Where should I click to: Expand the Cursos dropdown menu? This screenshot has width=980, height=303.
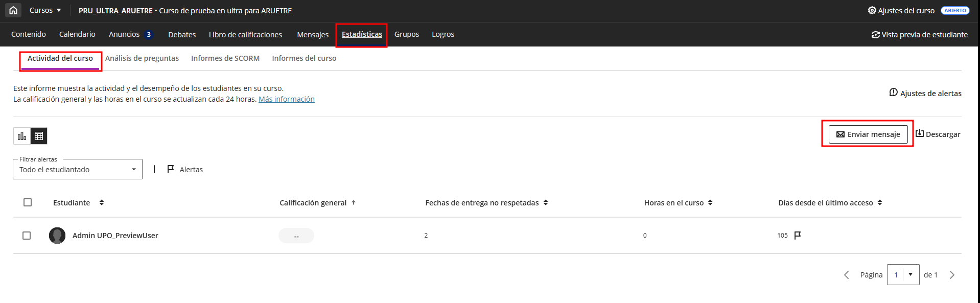click(45, 10)
